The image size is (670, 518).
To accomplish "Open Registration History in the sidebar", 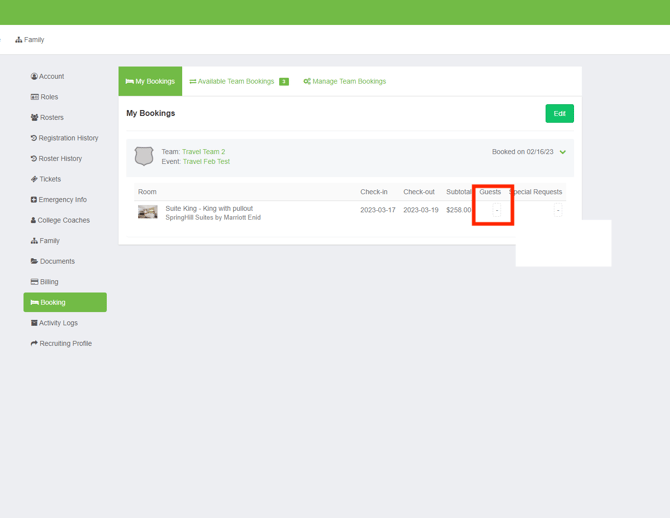I will pyautogui.click(x=65, y=138).
